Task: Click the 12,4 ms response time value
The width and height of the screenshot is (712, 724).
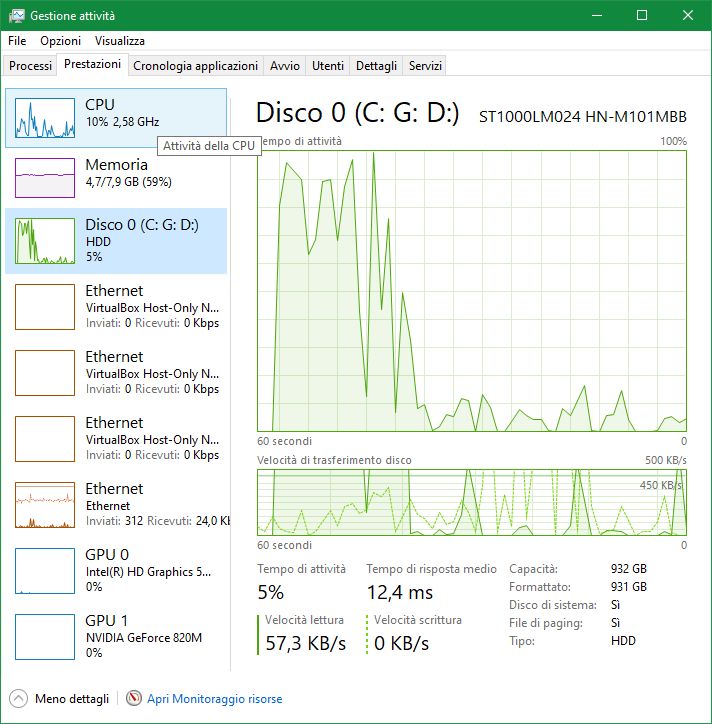Action: point(400,592)
